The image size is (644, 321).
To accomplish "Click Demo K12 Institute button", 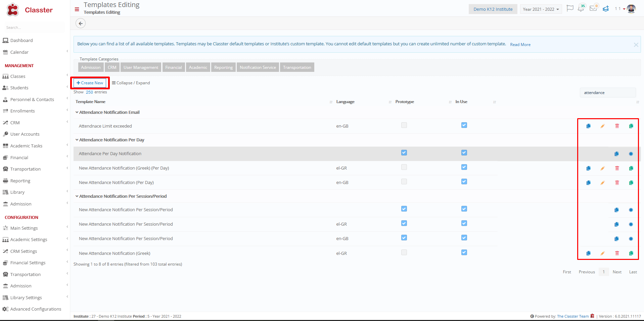I will [x=493, y=9].
